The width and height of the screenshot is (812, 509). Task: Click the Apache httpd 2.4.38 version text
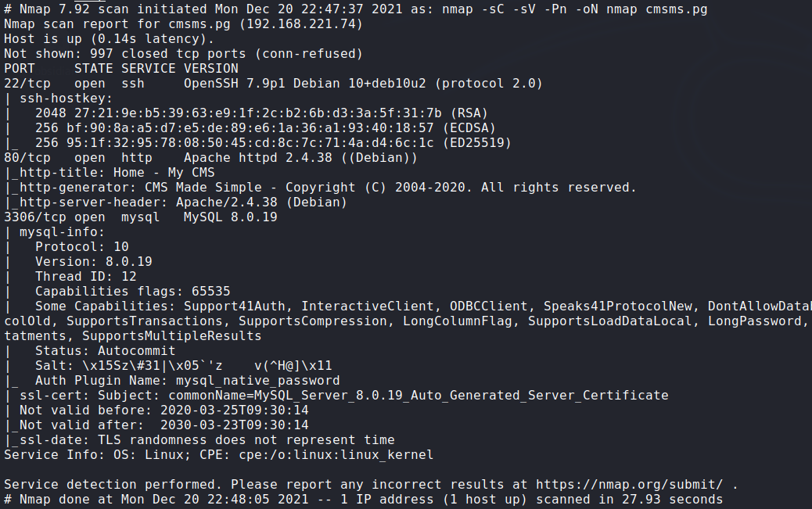pyautogui.click(x=258, y=158)
